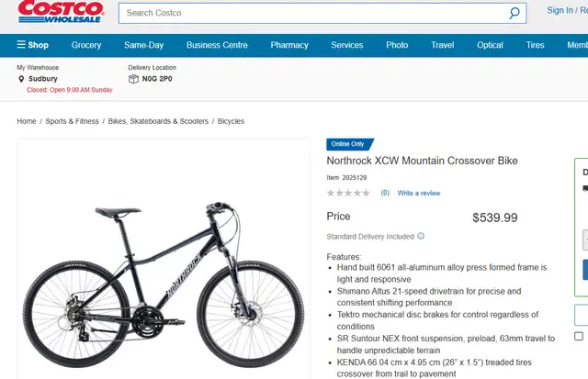588x379 pixels.
Task: Click the Standard Delivery info icon
Action: (x=421, y=236)
